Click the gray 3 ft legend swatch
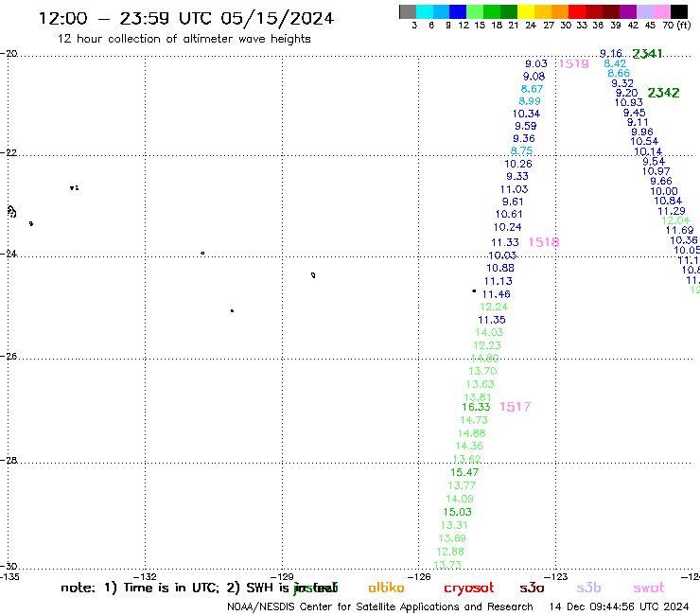The width and height of the screenshot is (700, 615). coord(408,11)
